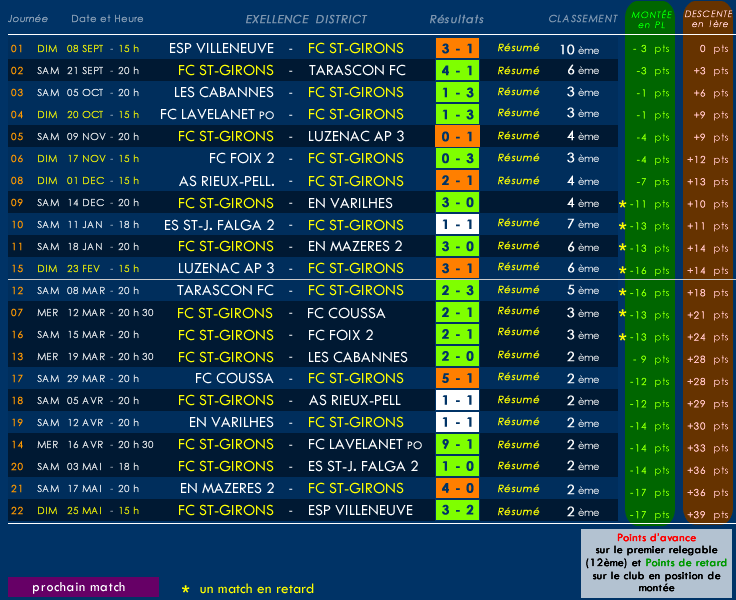Click the Points d'avance legend box
Viewport: 736px width, 600px height.
click(656, 563)
